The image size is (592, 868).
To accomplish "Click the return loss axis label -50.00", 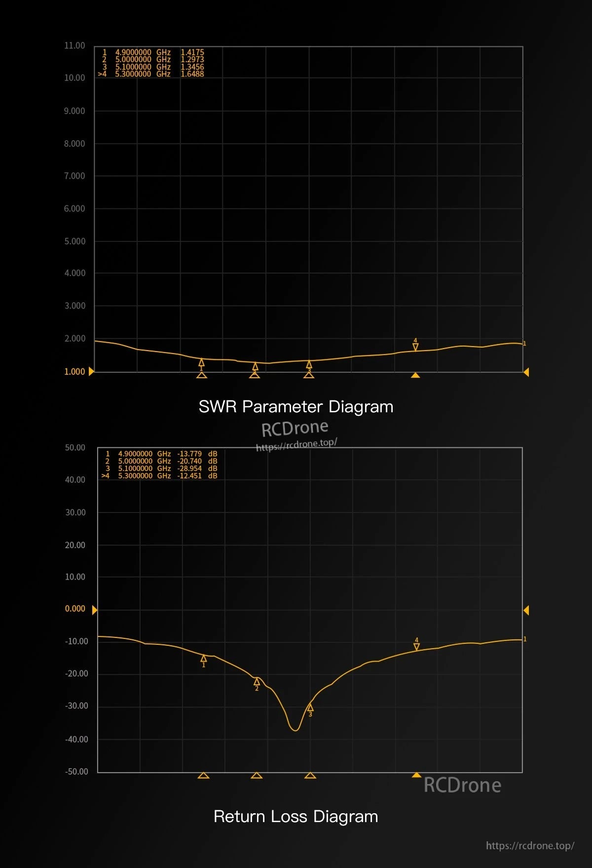I will pos(76,772).
